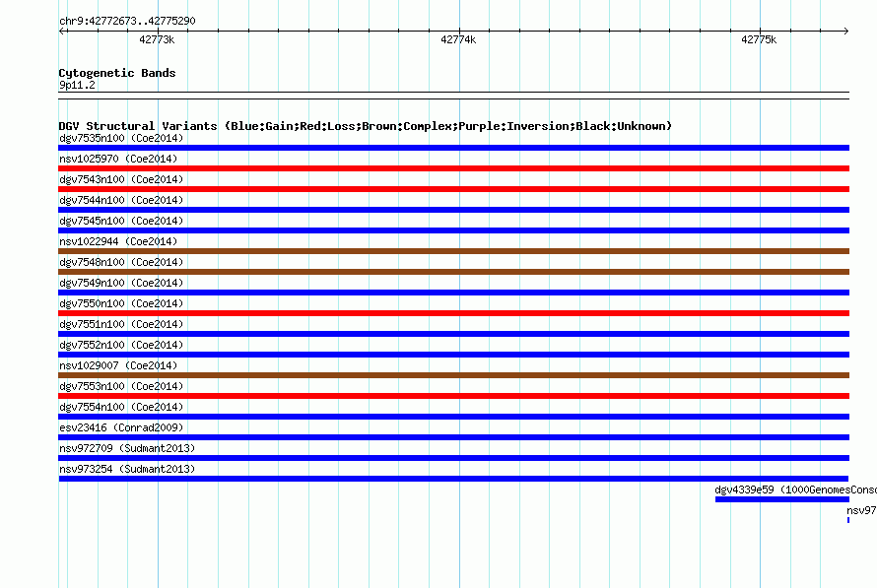Click the right arrowhead of the ruler
Image resolution: width=877 pixels, height=588 pixels.
click(x=846, y=31)
